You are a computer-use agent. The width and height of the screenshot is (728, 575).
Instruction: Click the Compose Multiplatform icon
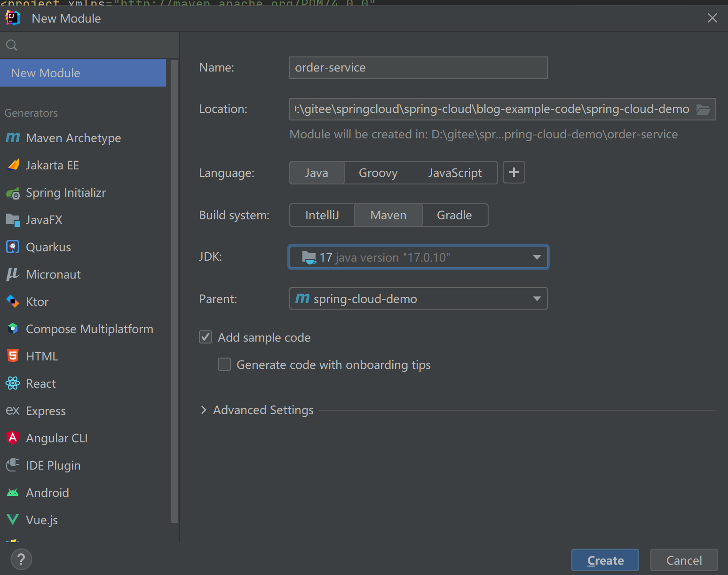[x=13, y=328]
